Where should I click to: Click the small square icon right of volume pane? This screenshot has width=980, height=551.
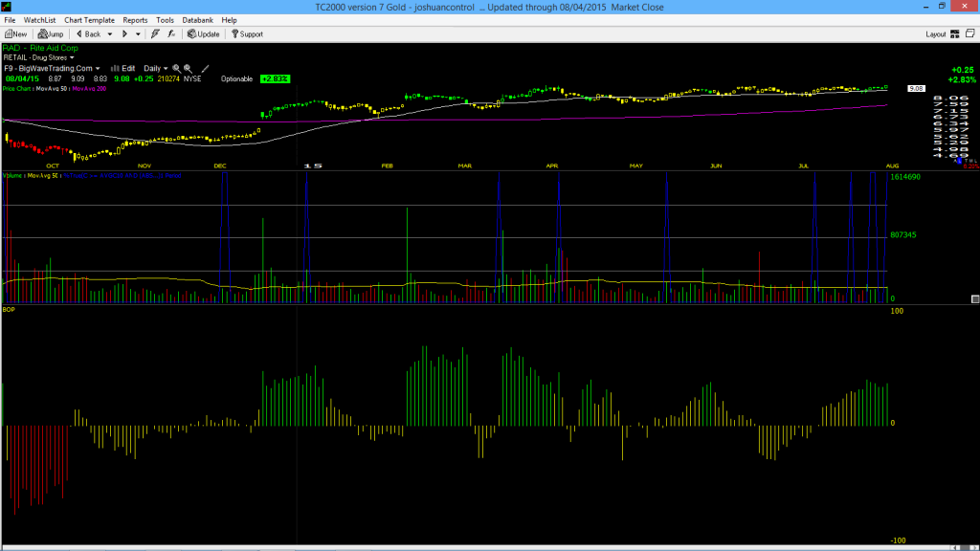[x=975, y=299]
